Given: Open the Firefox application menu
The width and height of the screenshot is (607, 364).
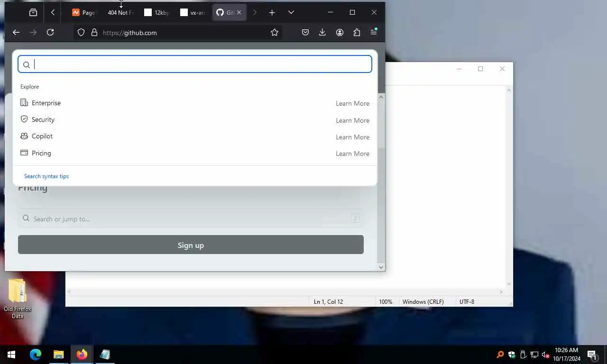Looking at the screenshot, I should (x=374, y=32).
